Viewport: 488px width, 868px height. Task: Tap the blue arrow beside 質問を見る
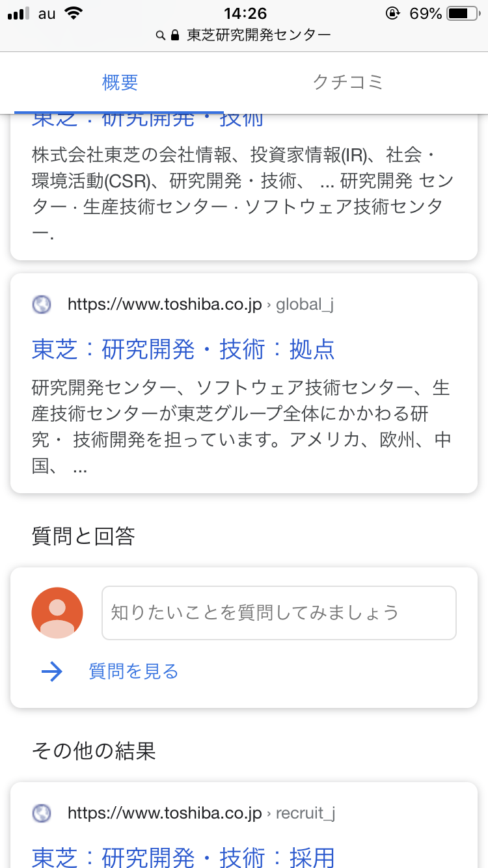point(51,671)
